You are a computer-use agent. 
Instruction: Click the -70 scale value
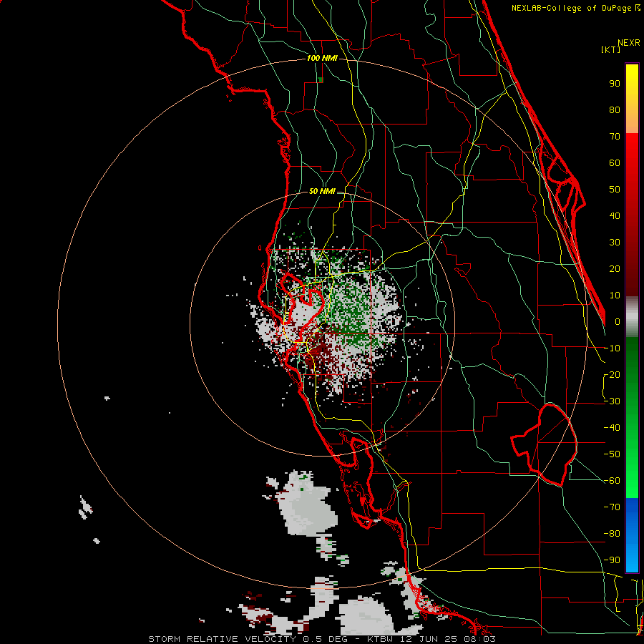click(x=612, y=507)
